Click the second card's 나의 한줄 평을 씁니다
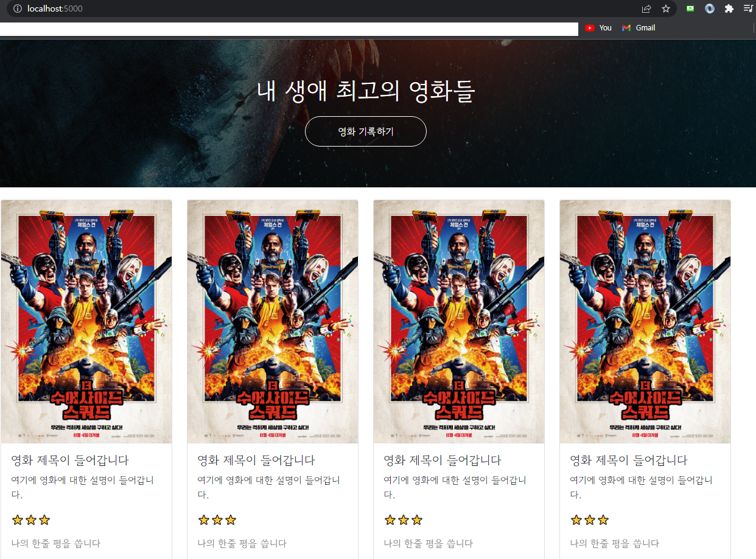Image resolution: width=756 pixels, height=559 pixels. (x=242, y=543)
